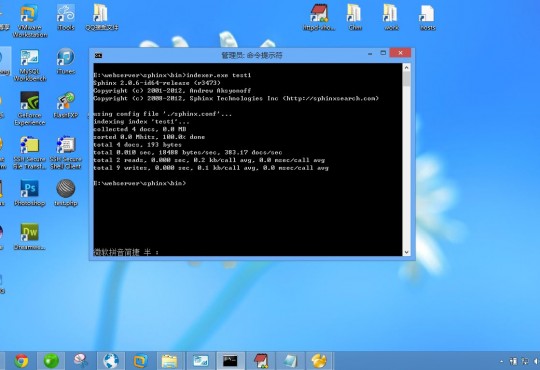Click the scroll-down arrow in the Command Prompt

(406, 252)
